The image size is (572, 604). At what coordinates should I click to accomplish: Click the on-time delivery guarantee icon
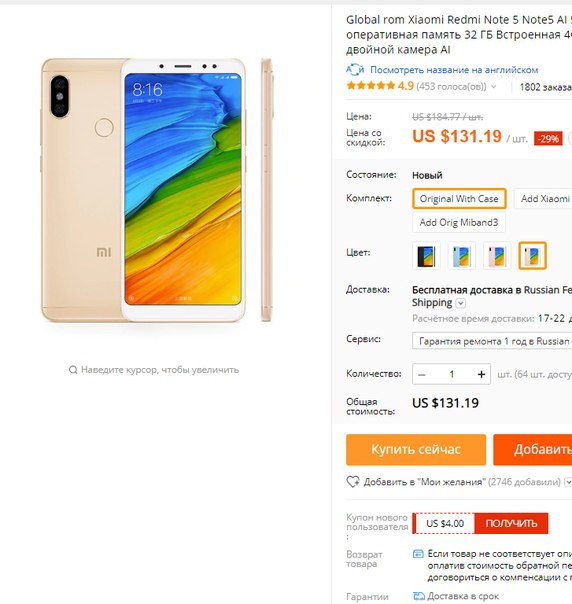pos(419,596)
